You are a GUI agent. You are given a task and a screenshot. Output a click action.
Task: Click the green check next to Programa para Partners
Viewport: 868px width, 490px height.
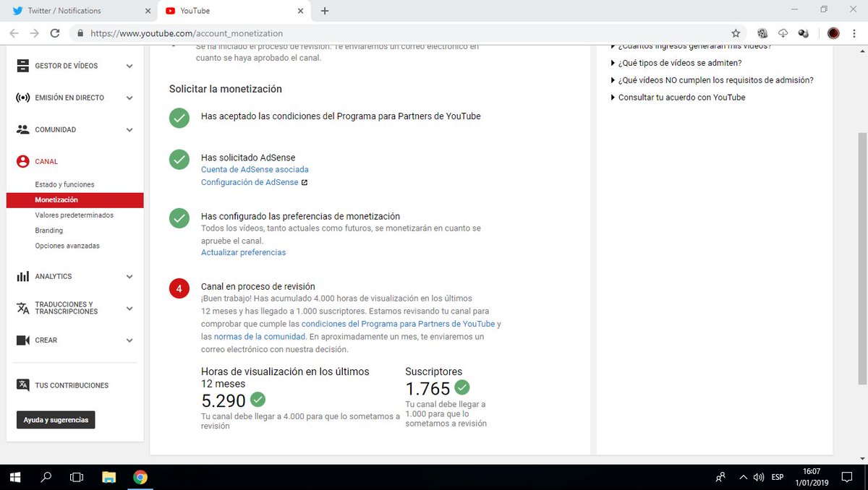pos(179,118)
